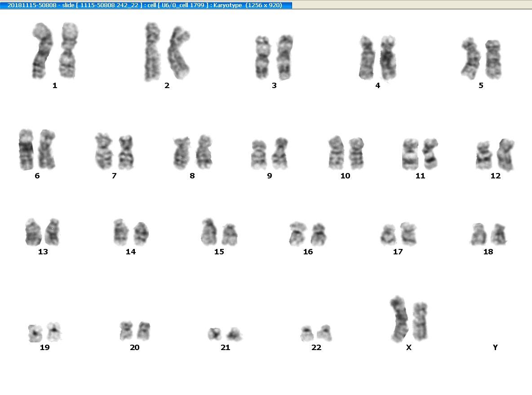This screenshot has height=395, width=532.
Task: Click the label number 7
Action: click(114, 176)
